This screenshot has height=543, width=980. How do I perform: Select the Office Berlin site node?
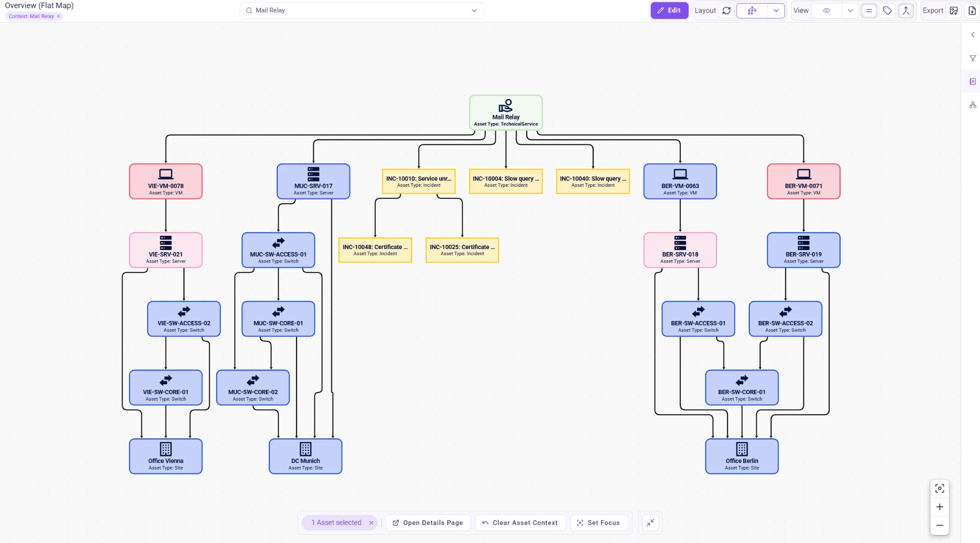point(742,456)
